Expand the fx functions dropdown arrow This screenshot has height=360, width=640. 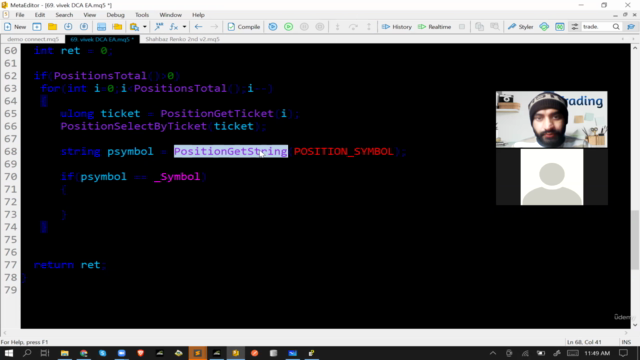pos(184,27)
